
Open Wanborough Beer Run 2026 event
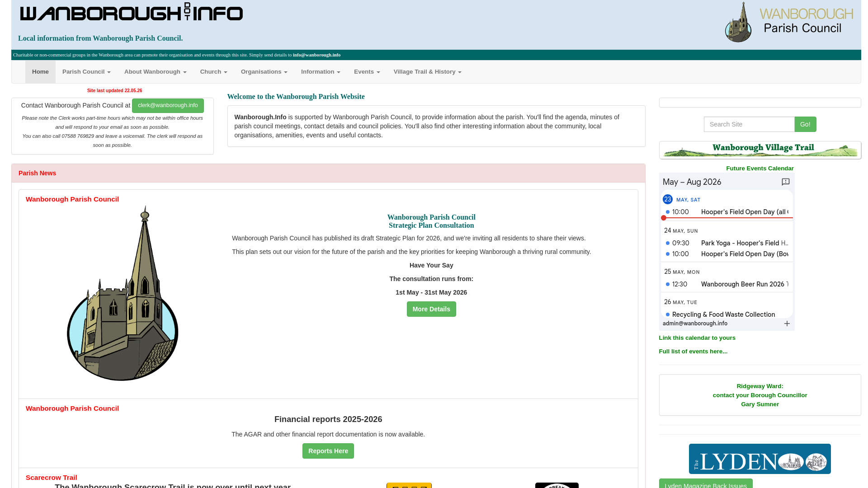tap(727, 284)
